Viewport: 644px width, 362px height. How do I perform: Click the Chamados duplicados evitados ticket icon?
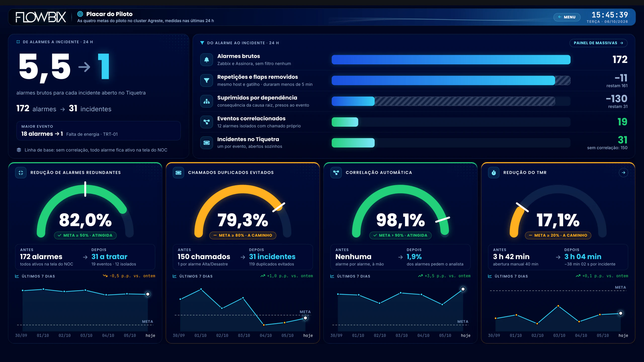click(178, 173)
